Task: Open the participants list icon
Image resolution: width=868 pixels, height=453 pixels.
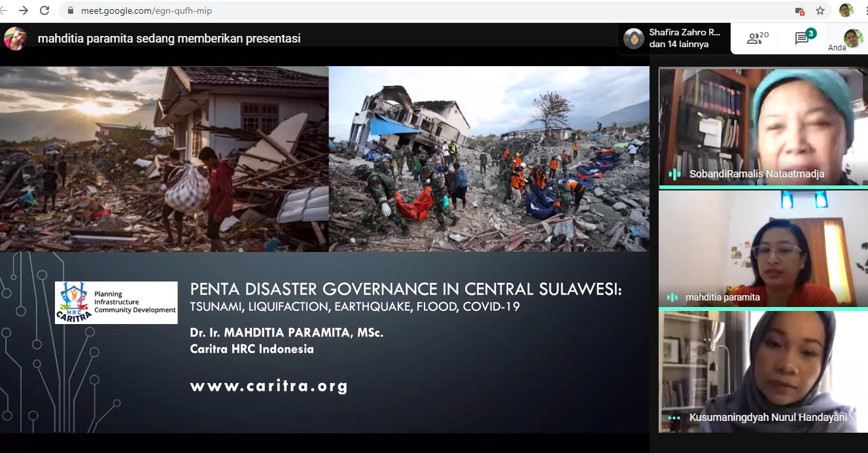Action: pyautogui.click(x=757, y=39)
